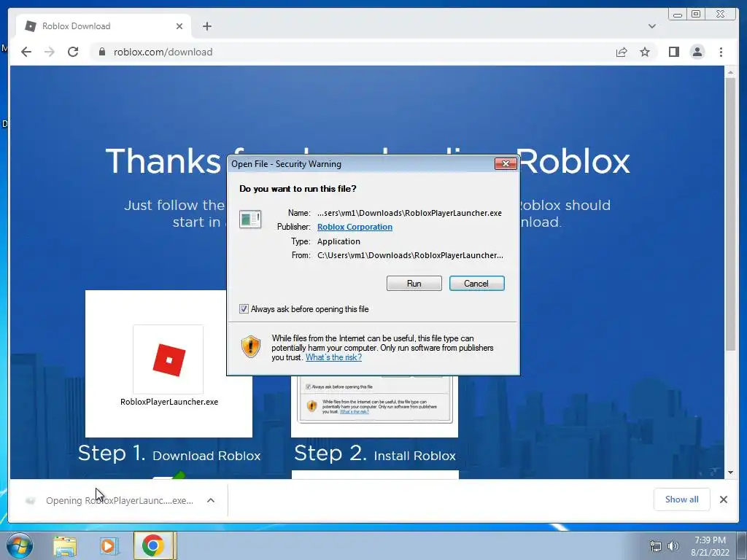Open the Chrome profile avatar
This screenshot has width=747, height=560.
click(697, 52)
